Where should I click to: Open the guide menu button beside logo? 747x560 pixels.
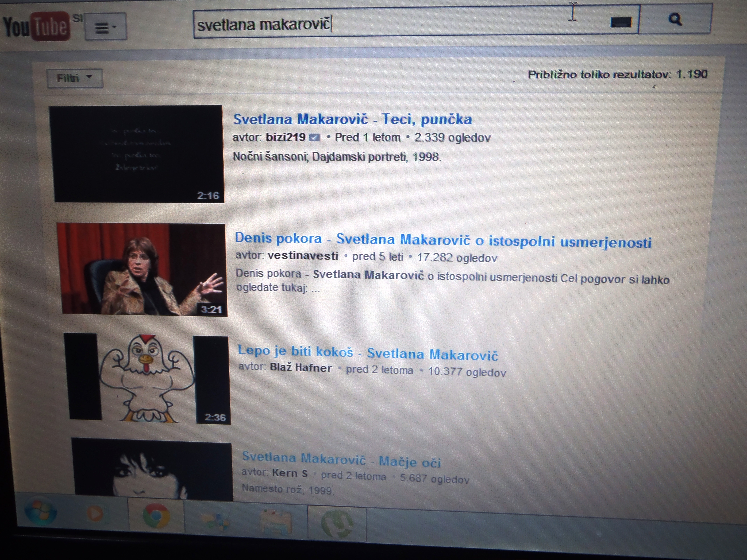[106, 27]
